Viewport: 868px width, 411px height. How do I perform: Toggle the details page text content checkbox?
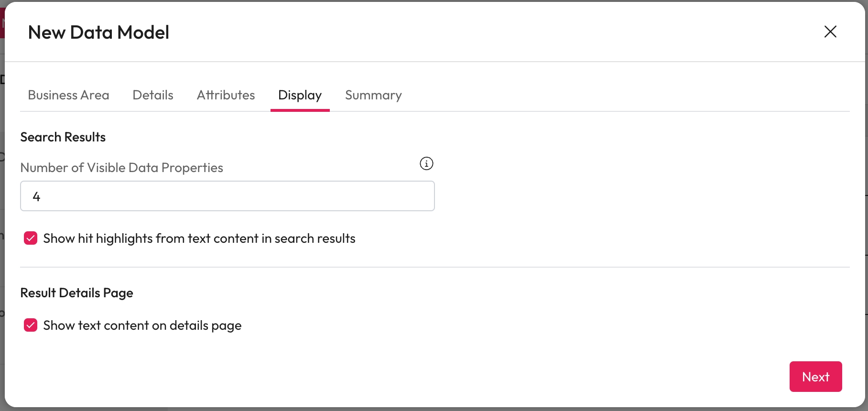[x=31, y=325]
